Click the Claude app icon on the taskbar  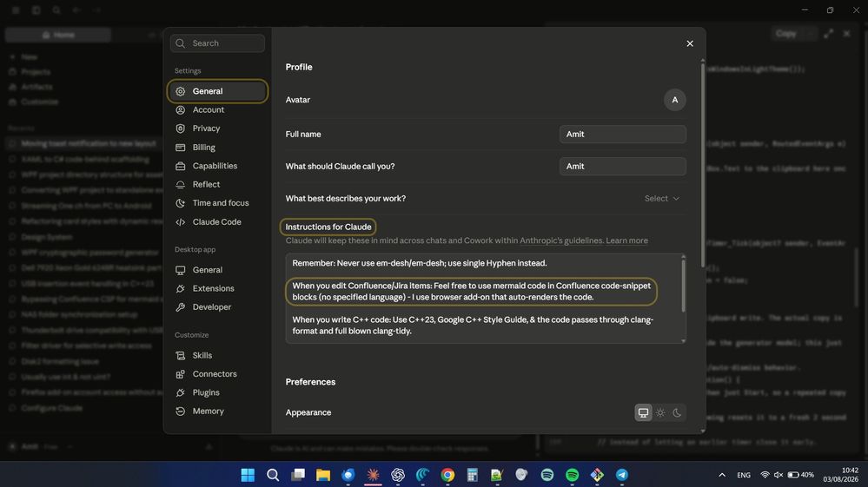point(373,475)
